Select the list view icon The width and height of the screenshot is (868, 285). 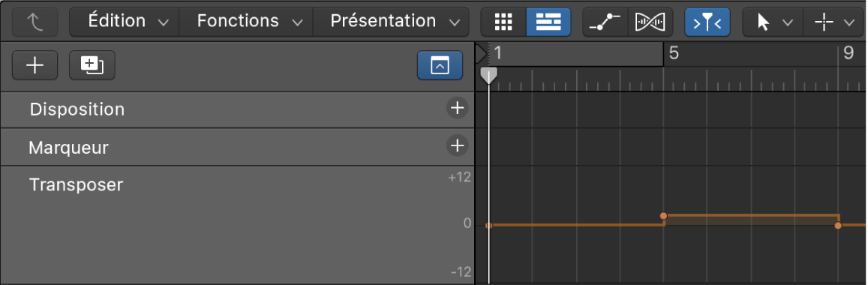pos(548,22)
